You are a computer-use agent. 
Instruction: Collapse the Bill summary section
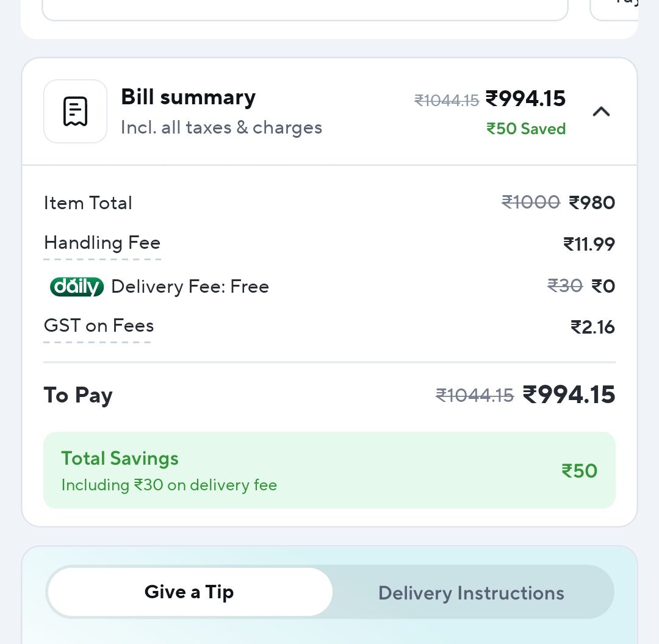tap(601, 112)
